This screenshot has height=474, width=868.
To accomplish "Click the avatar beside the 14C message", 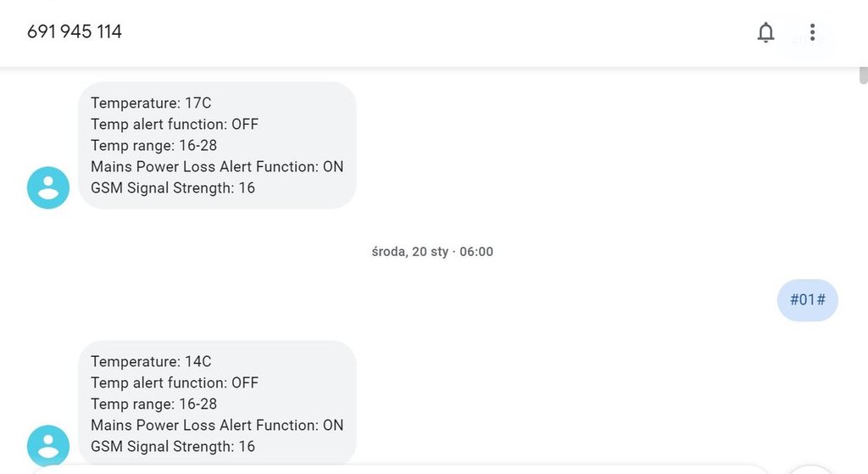I will click(x=48, y=446).
